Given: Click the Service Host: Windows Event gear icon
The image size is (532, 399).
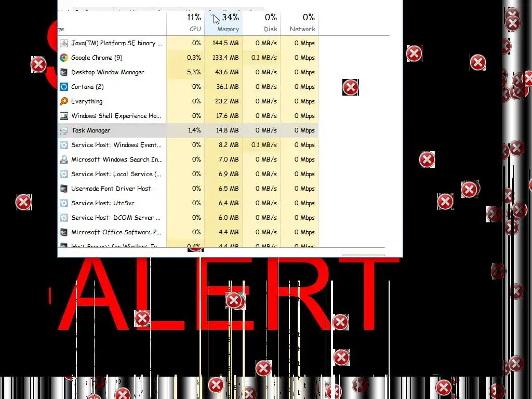Looking at the screenshot, I should (x=64, y=145).
